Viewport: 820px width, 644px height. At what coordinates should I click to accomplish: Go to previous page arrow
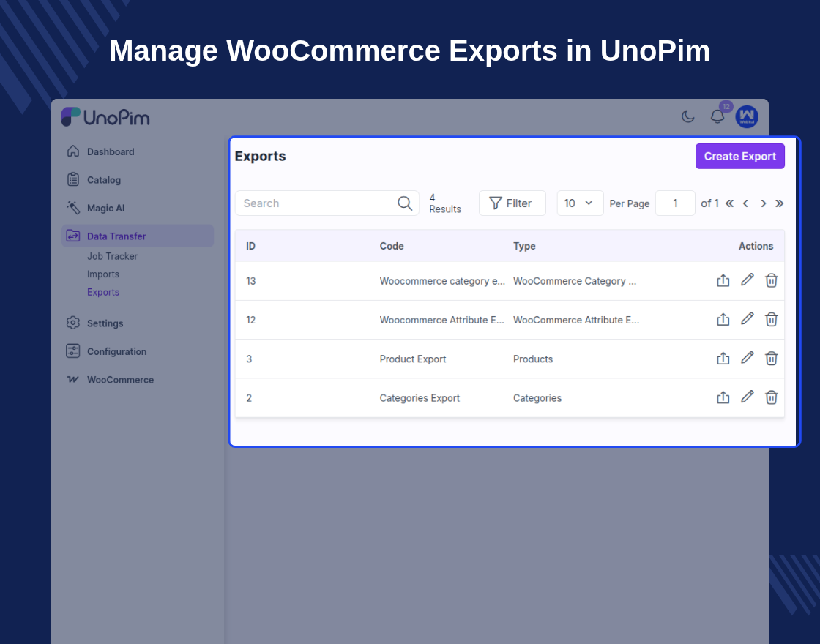[x=746, y=203]
